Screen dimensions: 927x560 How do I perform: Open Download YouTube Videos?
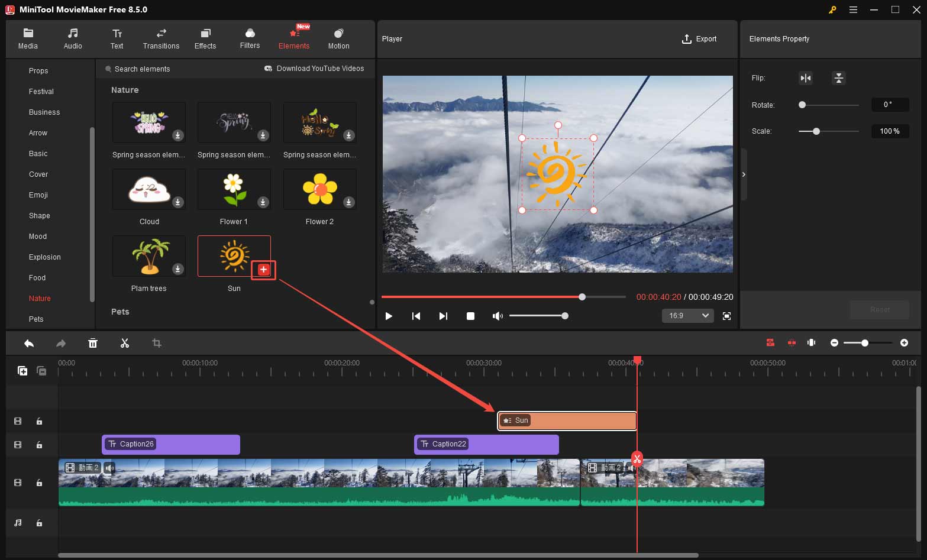(x=314, y=69)
